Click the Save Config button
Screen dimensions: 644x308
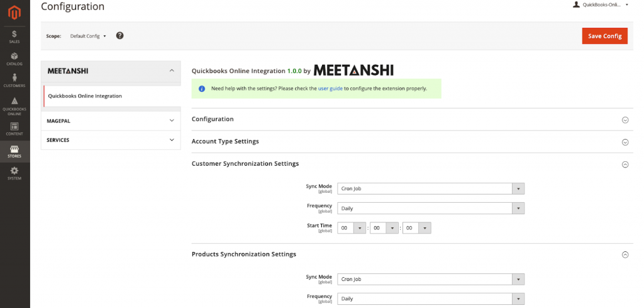[604, 36]
